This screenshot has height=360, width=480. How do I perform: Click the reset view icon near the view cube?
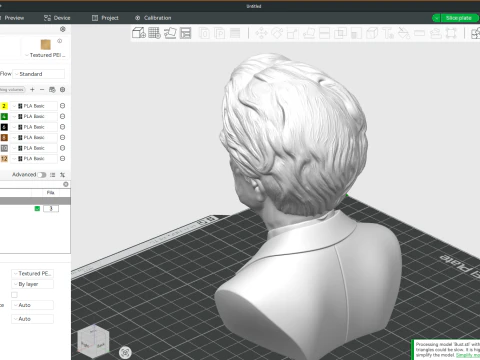click(125, 352)
